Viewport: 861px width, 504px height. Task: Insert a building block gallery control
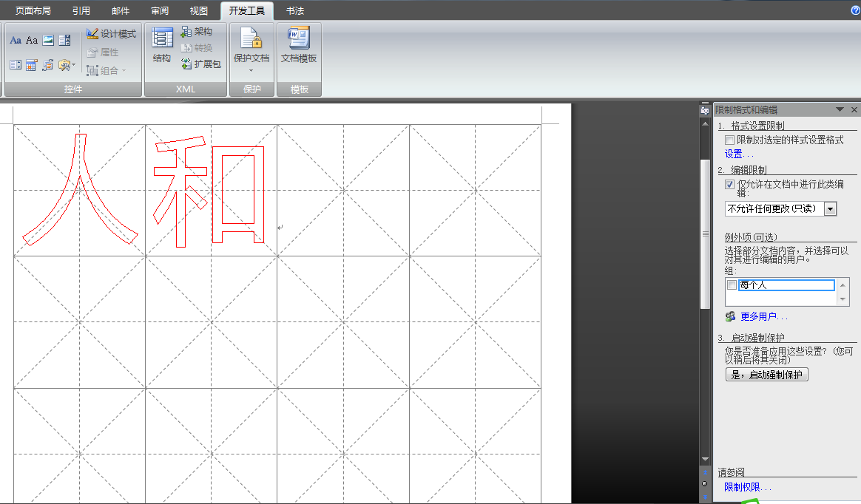[x=48, y=65]
